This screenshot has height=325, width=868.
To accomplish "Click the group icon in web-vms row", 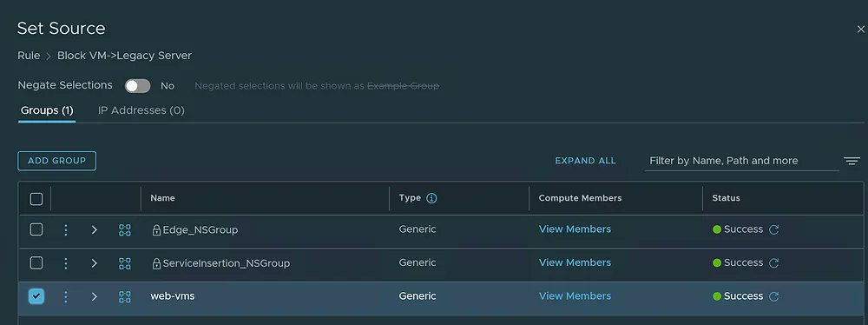I will pyautogui.click(x=125, y=296).
